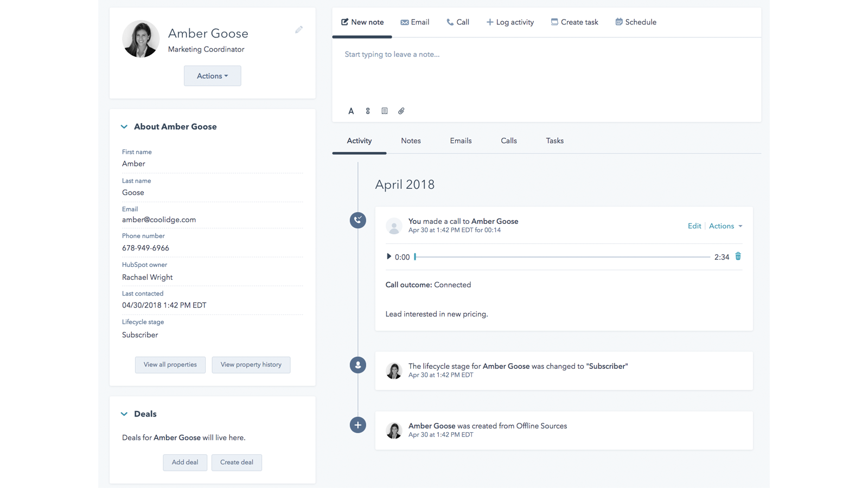The height and width of the screenshot is (488, 868).
Task: Play the call recording
Action: click(x=389, y=256)
